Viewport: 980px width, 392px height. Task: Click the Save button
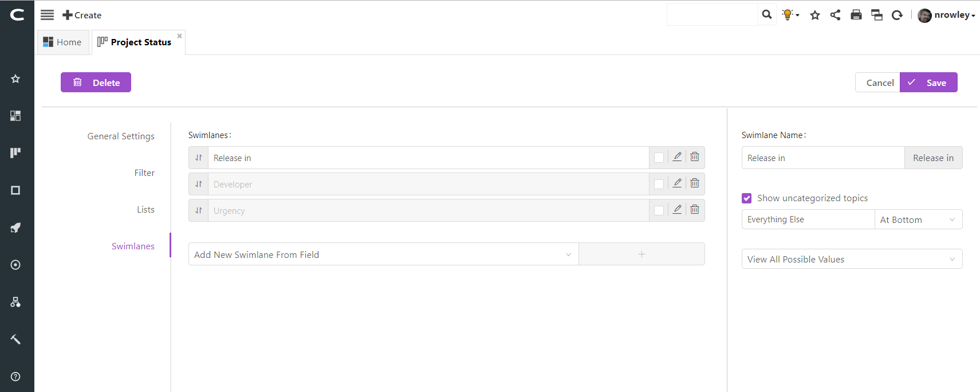coord(928,83)
